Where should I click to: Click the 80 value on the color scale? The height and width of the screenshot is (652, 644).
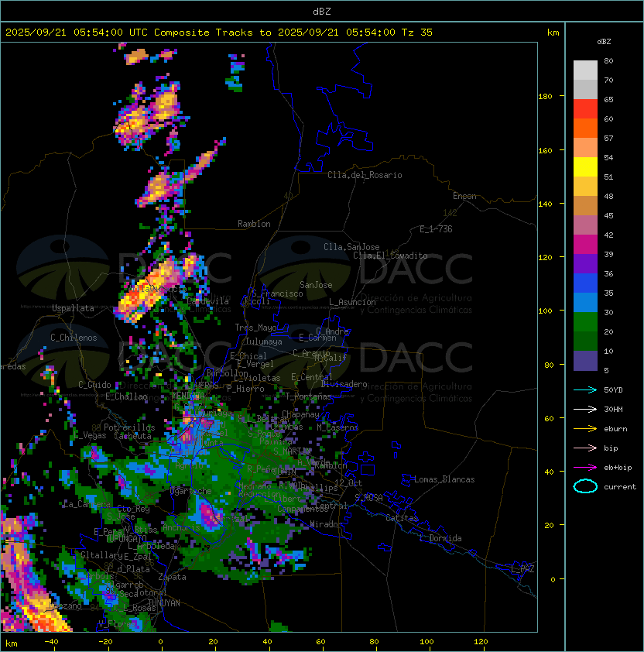click(x=608, y=60)
